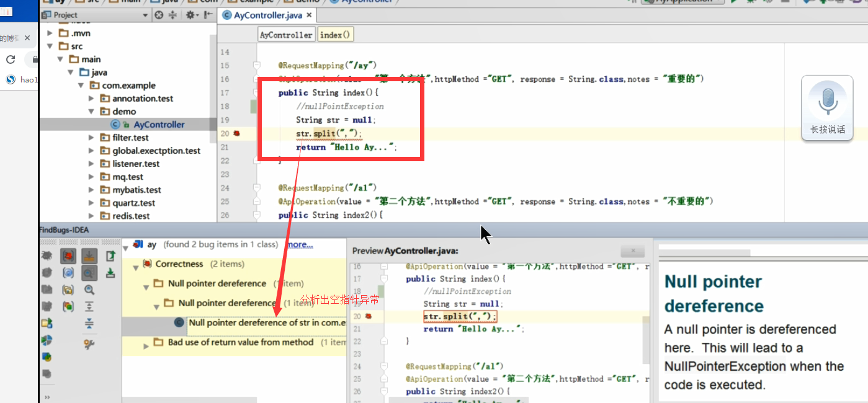The width and height of the screenshot is (868, 403).
Task: Click String str = null on line 19
Action: pyautogui.click(x=336, y=120)
